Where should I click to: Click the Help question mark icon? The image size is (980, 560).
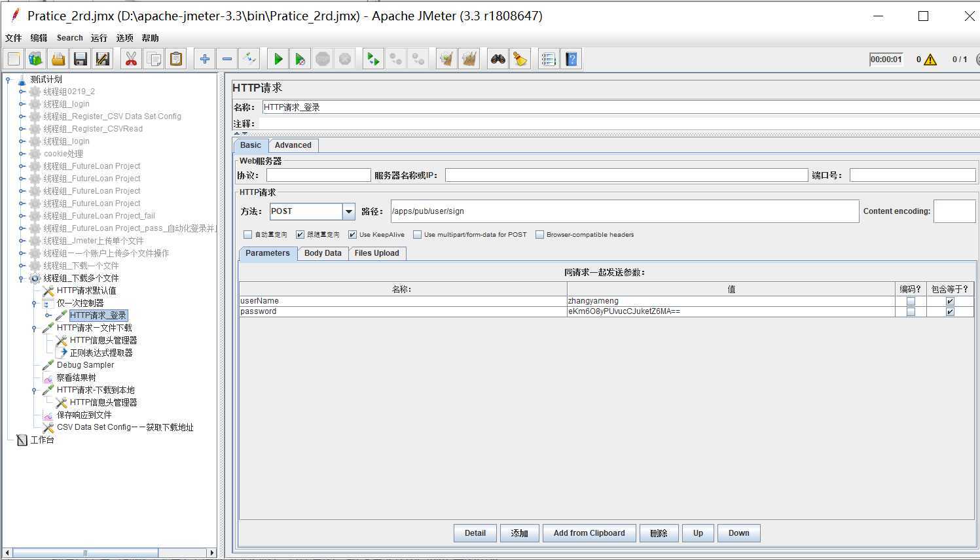[572, 59]
